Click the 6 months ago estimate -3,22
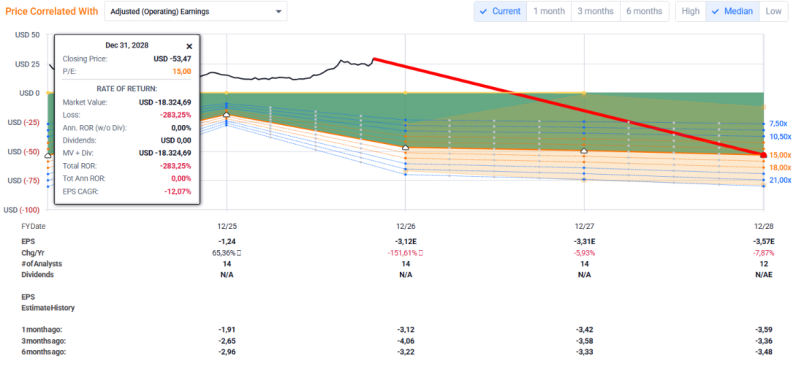This screenshot has width=800, height=369. point(406,352)
